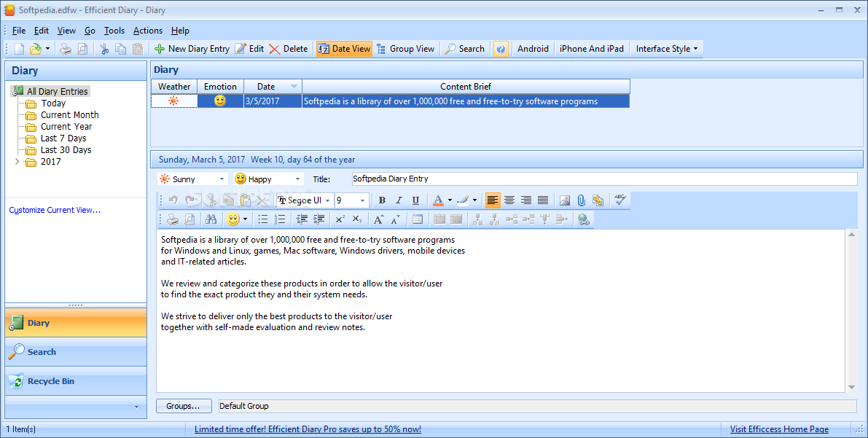
Task: Insert a hyperlink with the globe icon
Action: coord(584,219)
